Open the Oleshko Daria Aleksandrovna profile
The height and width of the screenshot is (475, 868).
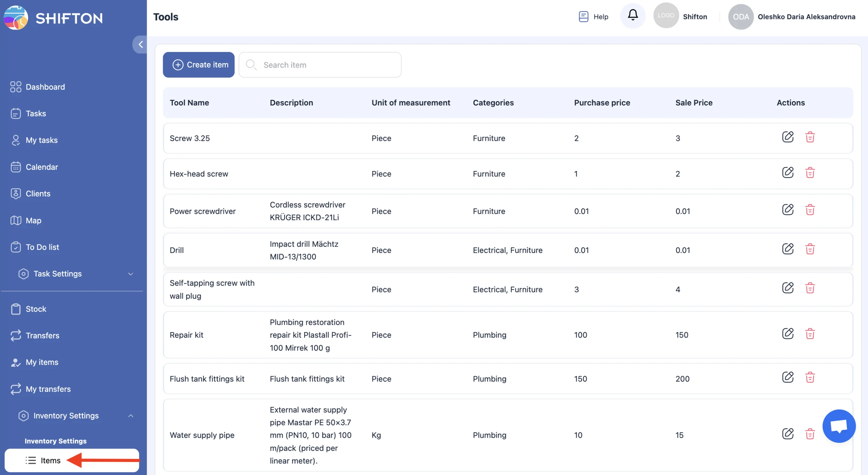click(x=806, y=17)
